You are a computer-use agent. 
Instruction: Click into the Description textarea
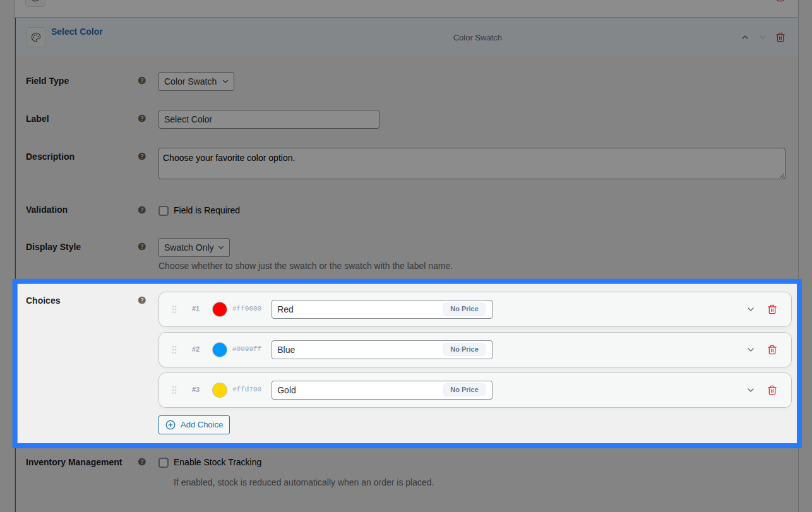(472, 164)
